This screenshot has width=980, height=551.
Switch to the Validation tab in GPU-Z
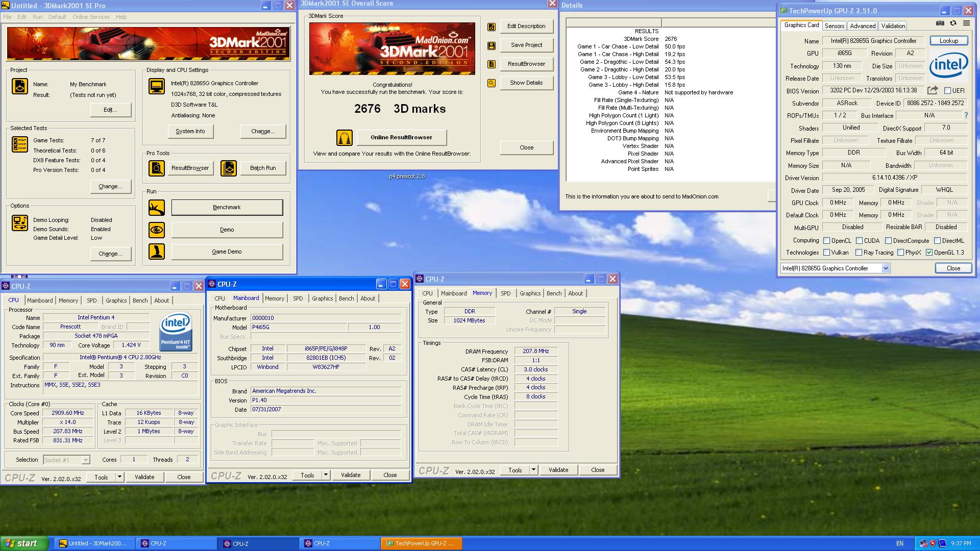pos(893,26)
